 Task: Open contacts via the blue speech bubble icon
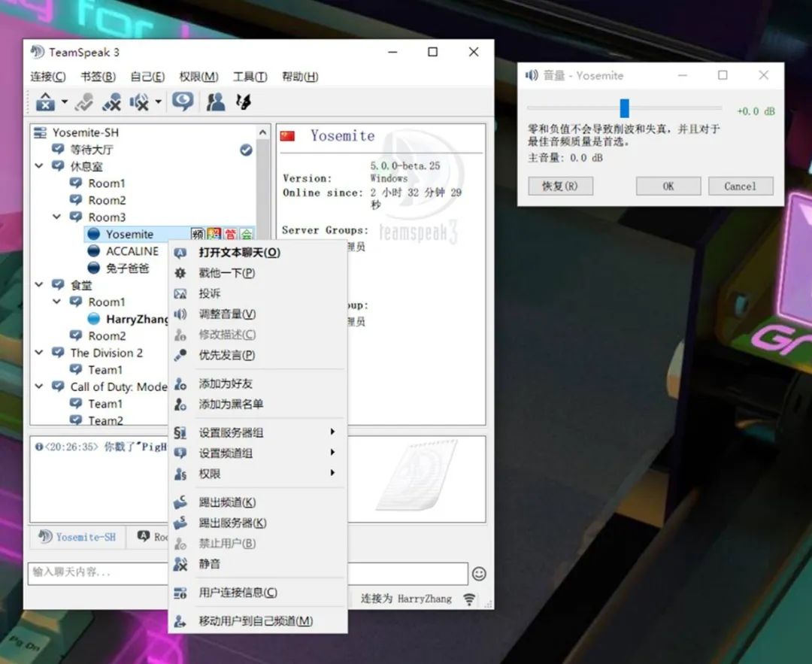183,102
